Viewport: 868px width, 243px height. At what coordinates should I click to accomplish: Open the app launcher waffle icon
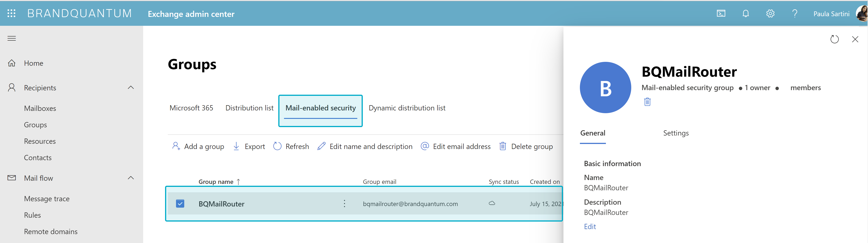click(x=11, y=13)
